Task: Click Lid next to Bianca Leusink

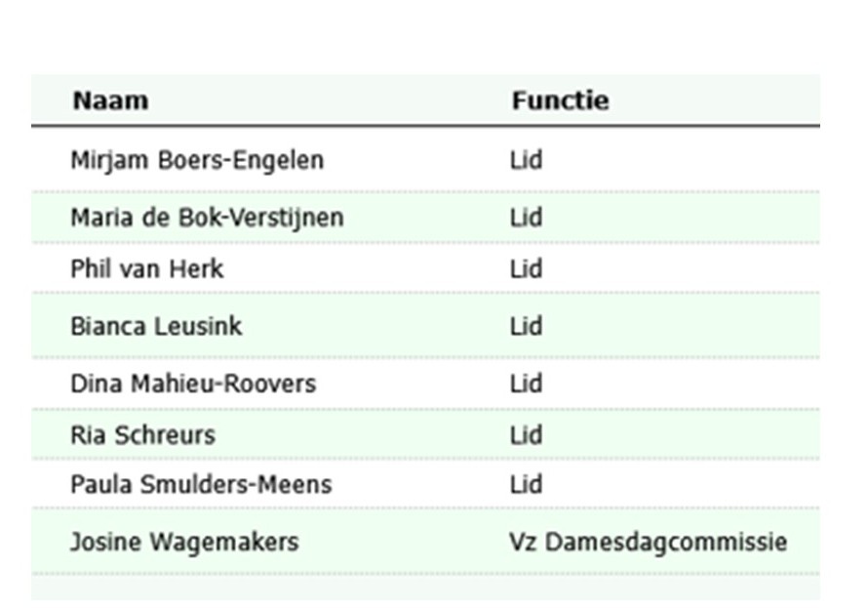Action: pyautogui.click(x=526, y=326)
